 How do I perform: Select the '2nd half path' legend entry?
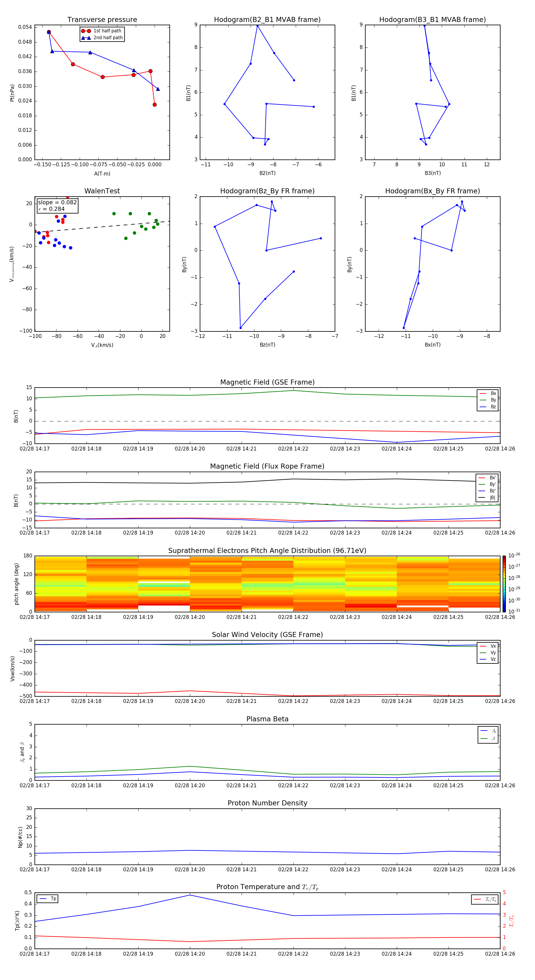click(x=102, y=38)
